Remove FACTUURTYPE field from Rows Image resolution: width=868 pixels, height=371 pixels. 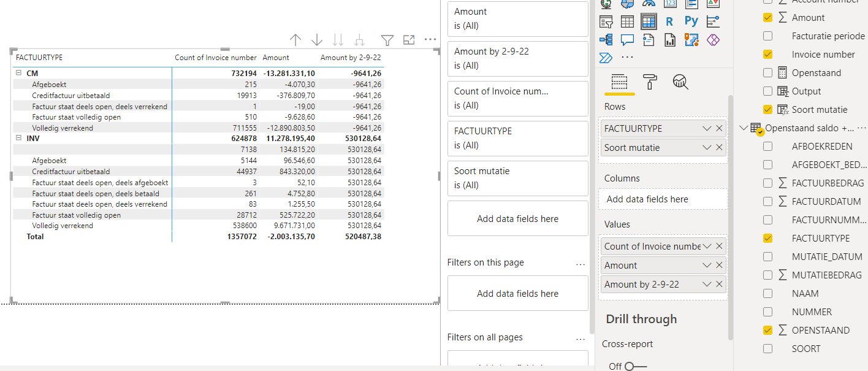[719, 129]
